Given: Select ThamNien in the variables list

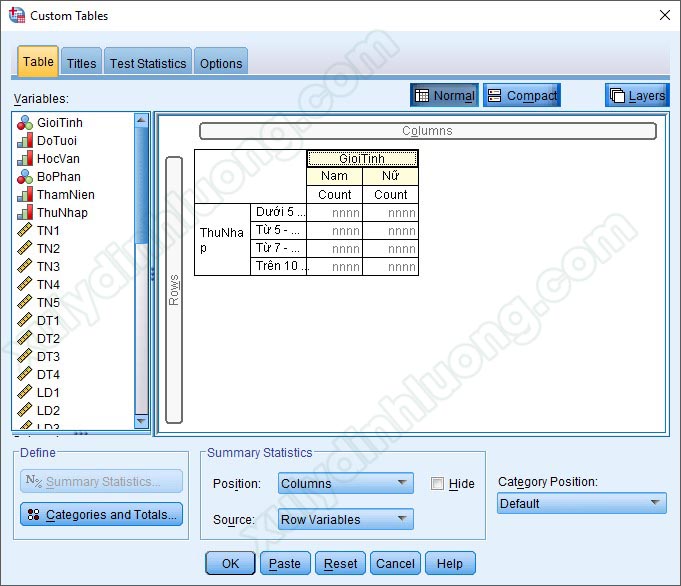Looking at the screenshot, I should coord(66,195).
